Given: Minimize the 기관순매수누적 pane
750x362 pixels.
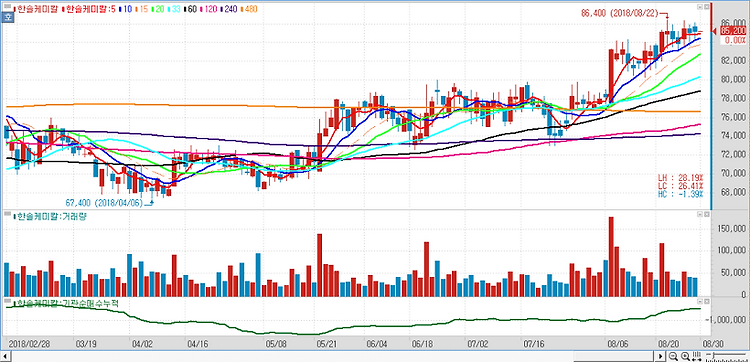Looking at the screenshot, I should click(x=699, y=302).
